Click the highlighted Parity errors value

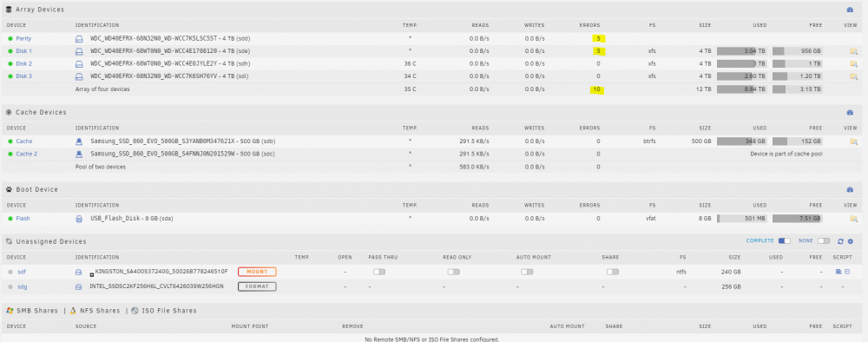(x=598, y=39)
